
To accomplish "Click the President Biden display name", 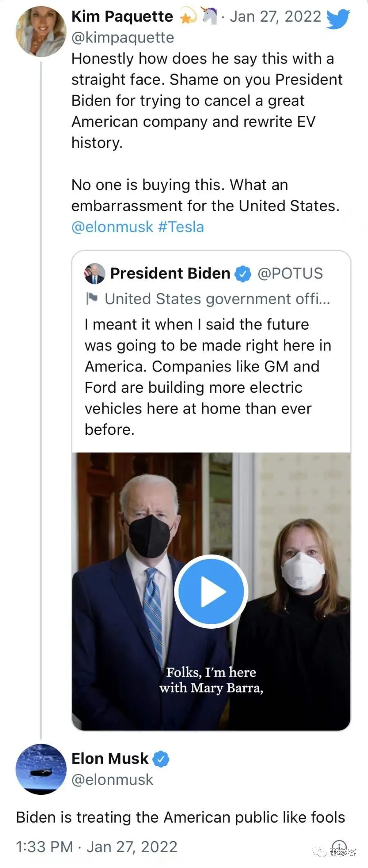I will tap(170, 273).
